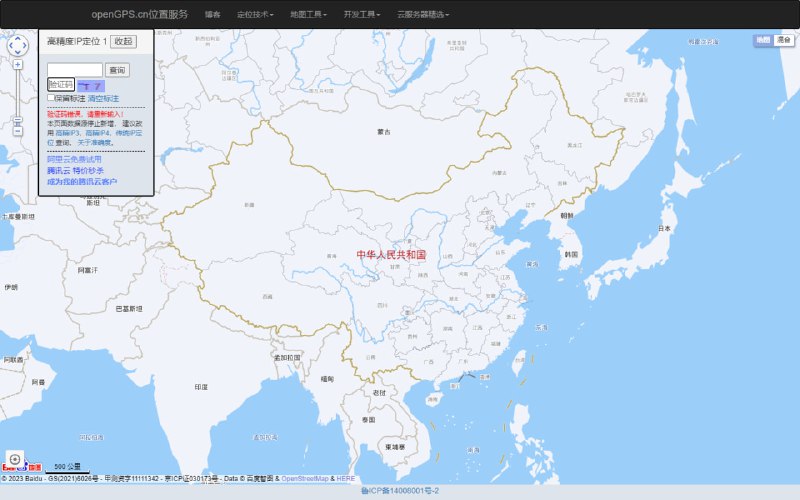Pan the map left with compass arrow
Viewport: 800px width, 500px height.
(x=8, y=46)
